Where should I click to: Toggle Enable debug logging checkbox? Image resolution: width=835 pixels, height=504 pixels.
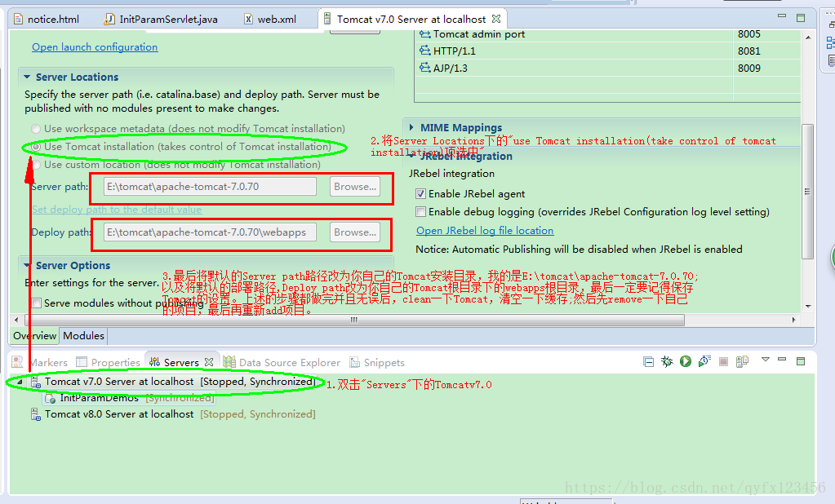pyautogui.click(x=420, y=212)
